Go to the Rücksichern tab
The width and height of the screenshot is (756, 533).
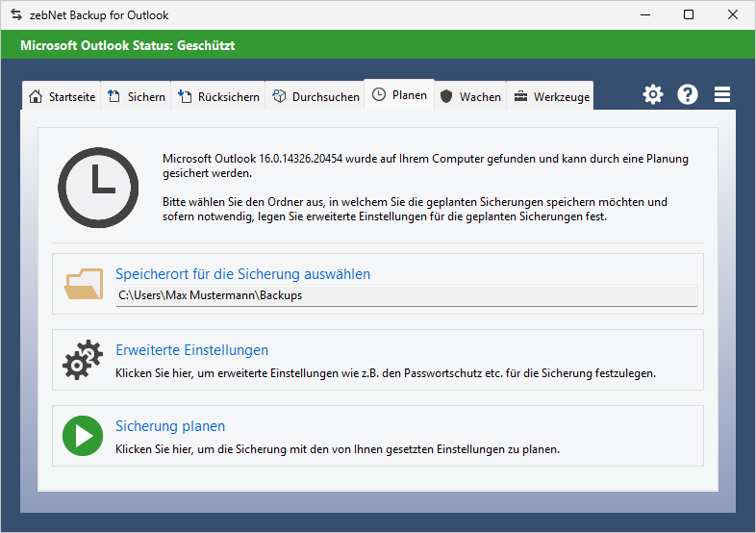coord(219,97)
